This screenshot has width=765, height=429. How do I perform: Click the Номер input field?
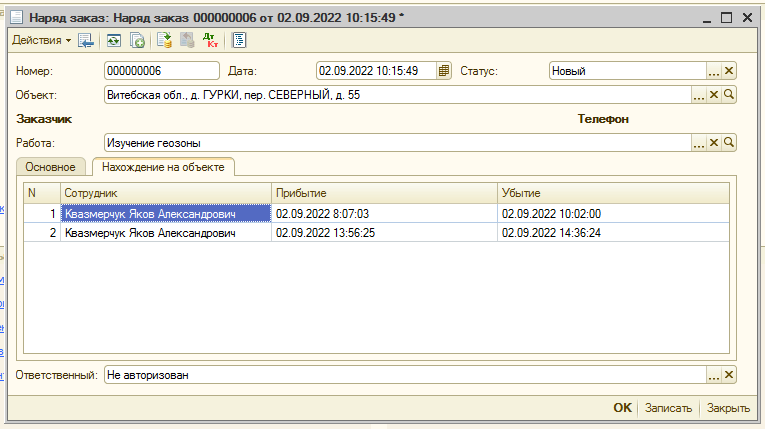[x=161, y=71]
